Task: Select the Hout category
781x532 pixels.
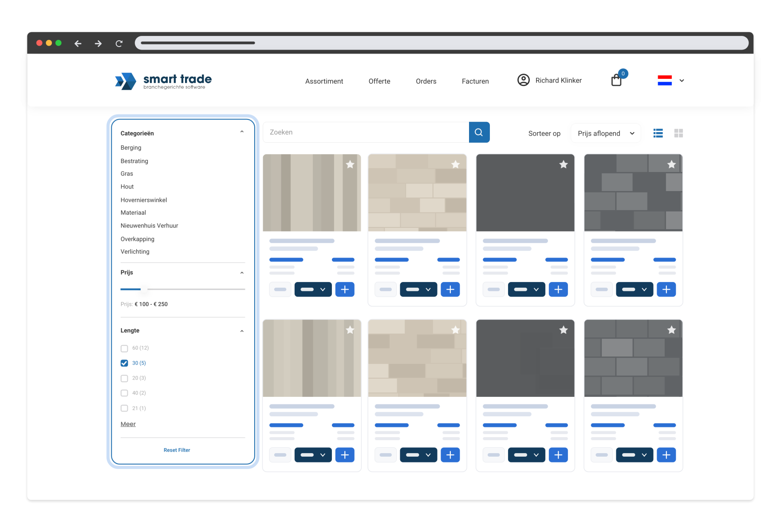Action: (127, 187)
